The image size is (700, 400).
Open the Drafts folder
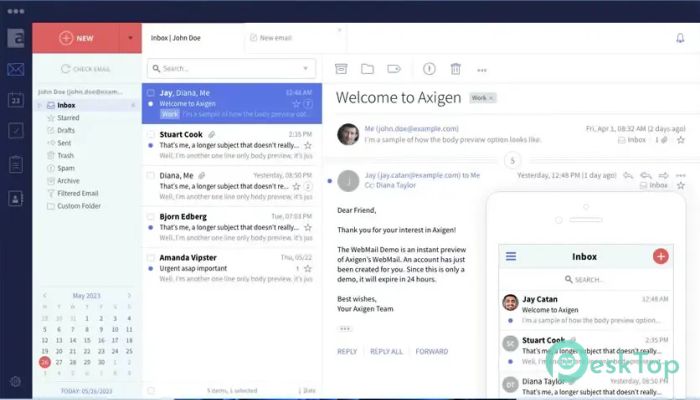(x=66, y=130)
